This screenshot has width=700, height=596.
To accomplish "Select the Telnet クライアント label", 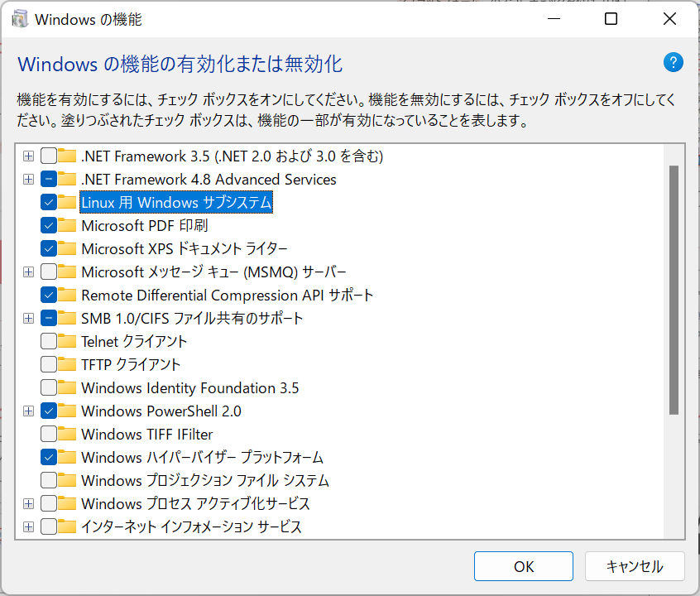I will click(x=134, y=342).
